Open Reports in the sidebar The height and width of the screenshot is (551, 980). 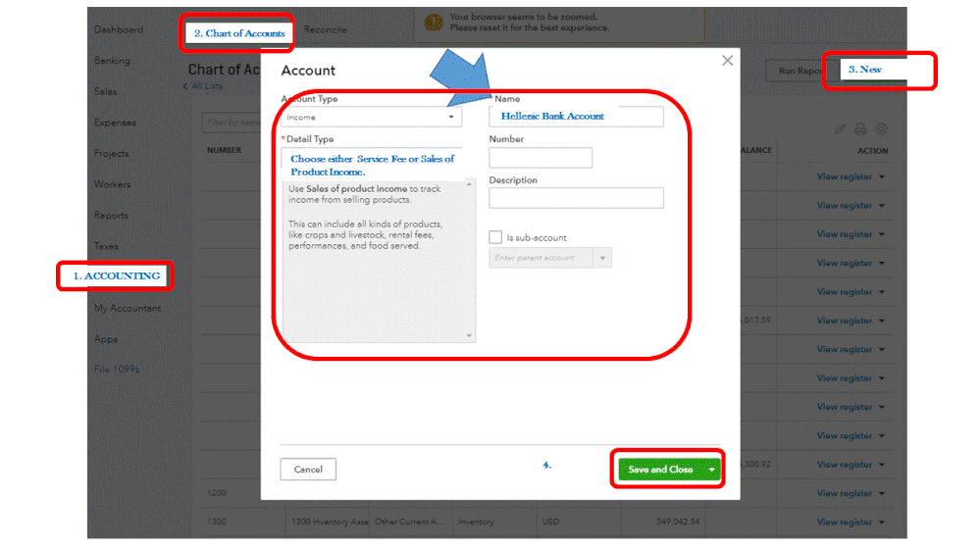tap(111, 215)
